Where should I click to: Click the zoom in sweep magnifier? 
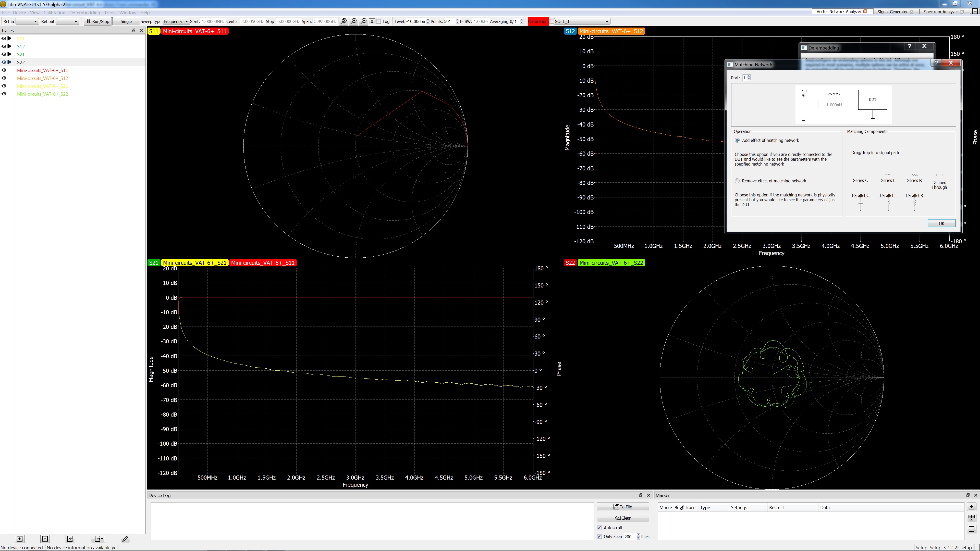coord(354,21)
